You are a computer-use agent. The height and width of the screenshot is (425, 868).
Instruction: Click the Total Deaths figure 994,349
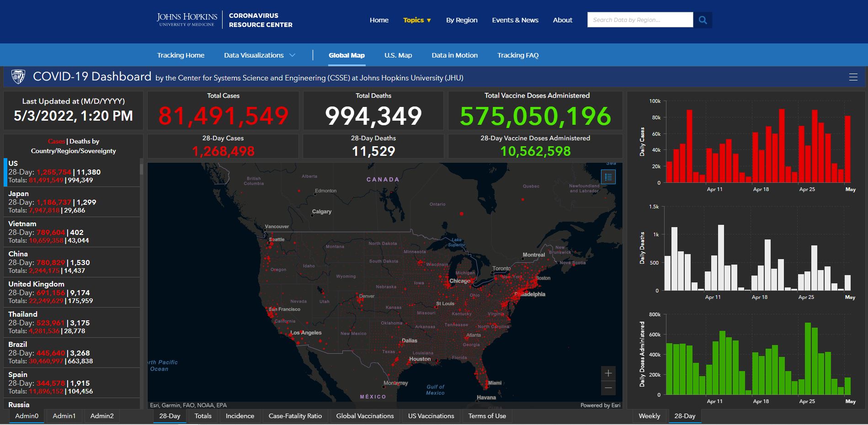tap(373, 116)
